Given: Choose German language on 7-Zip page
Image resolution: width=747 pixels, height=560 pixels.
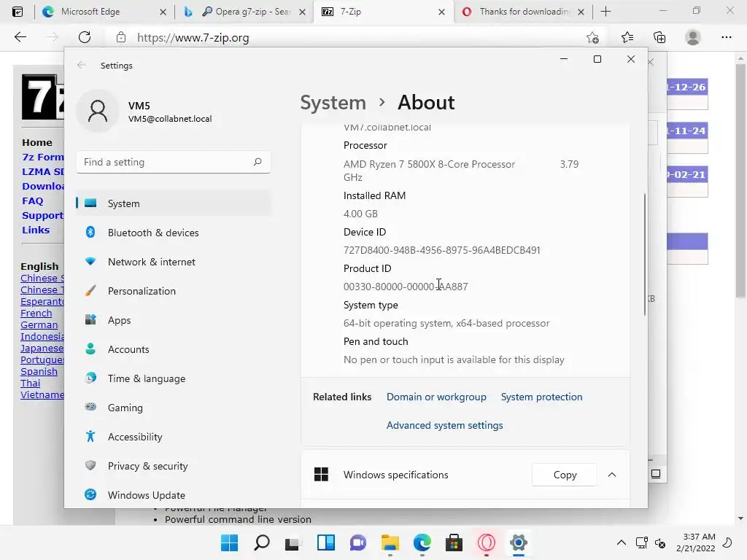Looking at the screenshot, I should pyautogui.click(x=39, y=324).
